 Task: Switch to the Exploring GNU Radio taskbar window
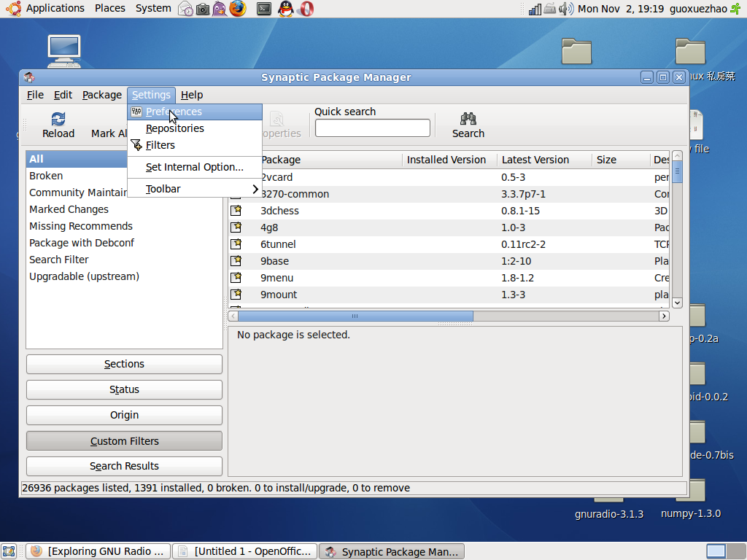[98, 551]
